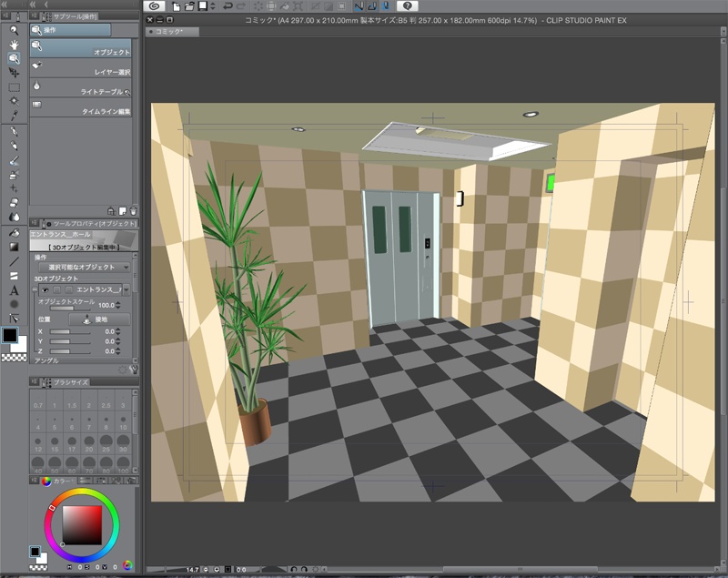Select the 操作 sub tool group tab
The width and height of the screenshot is (728, 578).
point(70,30)
